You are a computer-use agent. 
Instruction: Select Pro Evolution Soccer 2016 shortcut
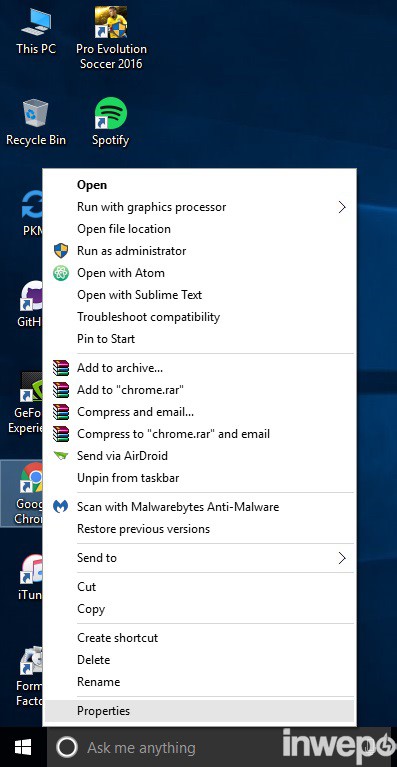click(x=111, y=38)
